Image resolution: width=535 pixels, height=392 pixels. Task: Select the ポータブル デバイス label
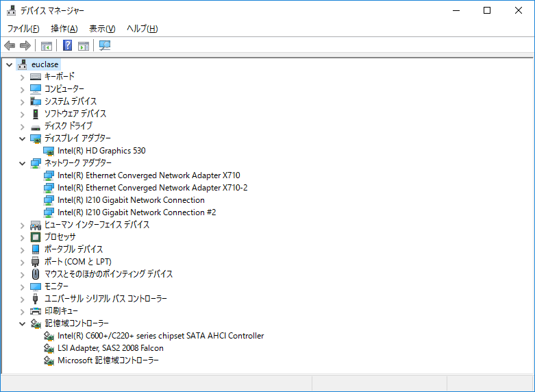74,249
